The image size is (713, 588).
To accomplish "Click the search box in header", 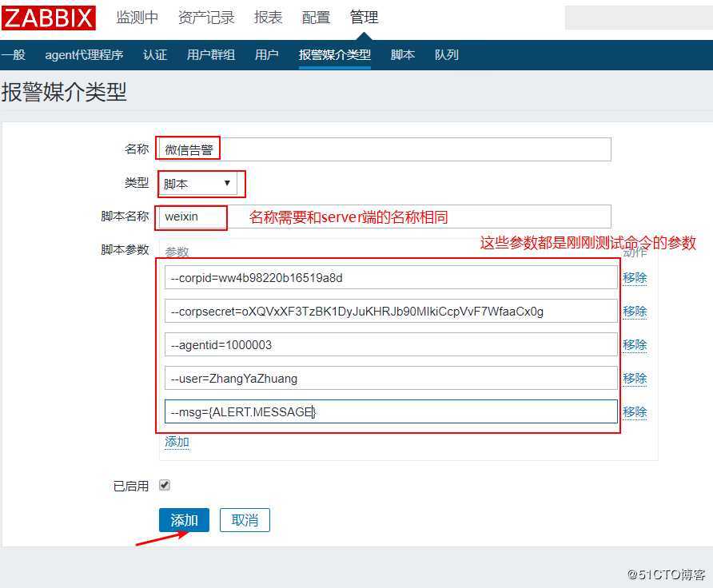I will (639, 18).
